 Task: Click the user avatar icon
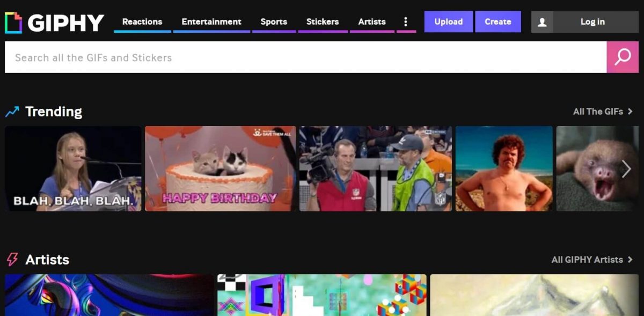coord(543,21)
